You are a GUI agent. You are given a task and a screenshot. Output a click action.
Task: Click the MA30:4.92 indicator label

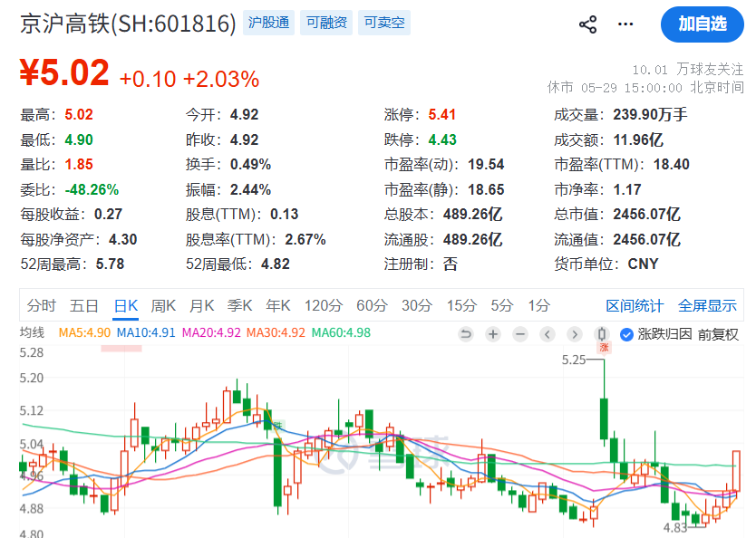(x=276, y=332)
